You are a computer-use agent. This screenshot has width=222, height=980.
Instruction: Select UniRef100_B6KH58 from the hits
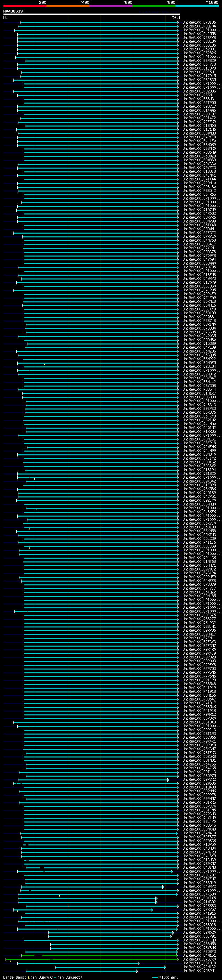point(199,531)
